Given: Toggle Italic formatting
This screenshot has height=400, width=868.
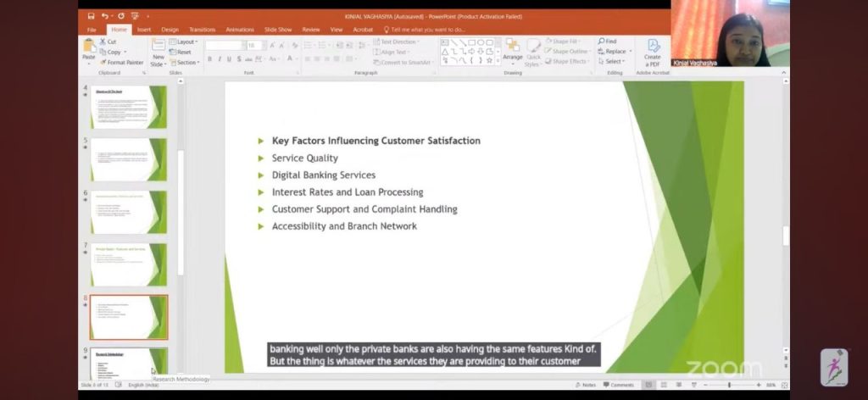Looking at the screenshot, I should click(x=220, y=59).
